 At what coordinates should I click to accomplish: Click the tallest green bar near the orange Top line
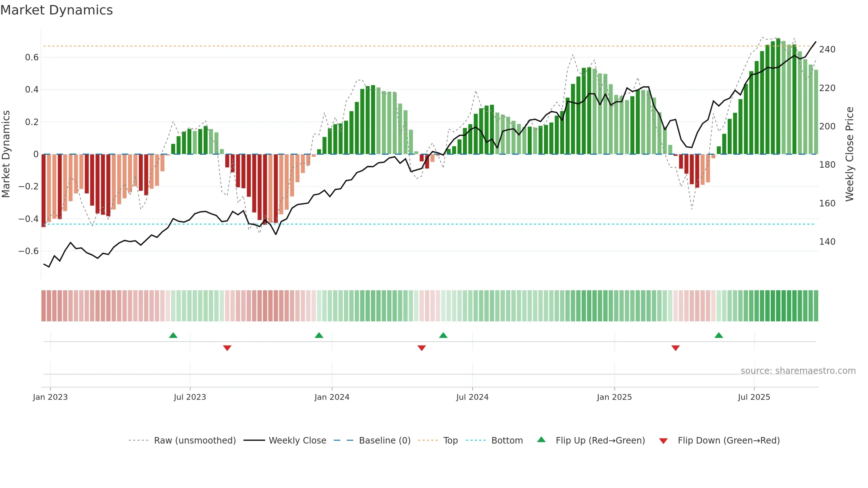click(x=778, y=96)
